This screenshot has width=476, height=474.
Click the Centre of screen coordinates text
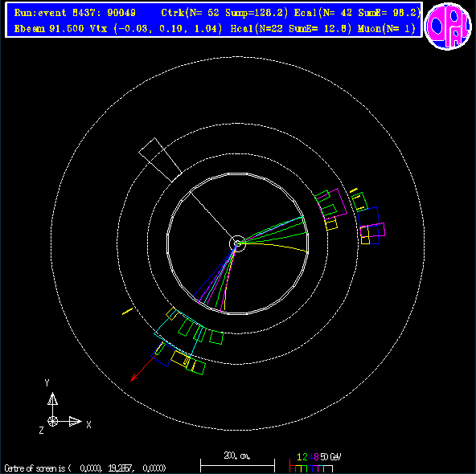[85, 468]
